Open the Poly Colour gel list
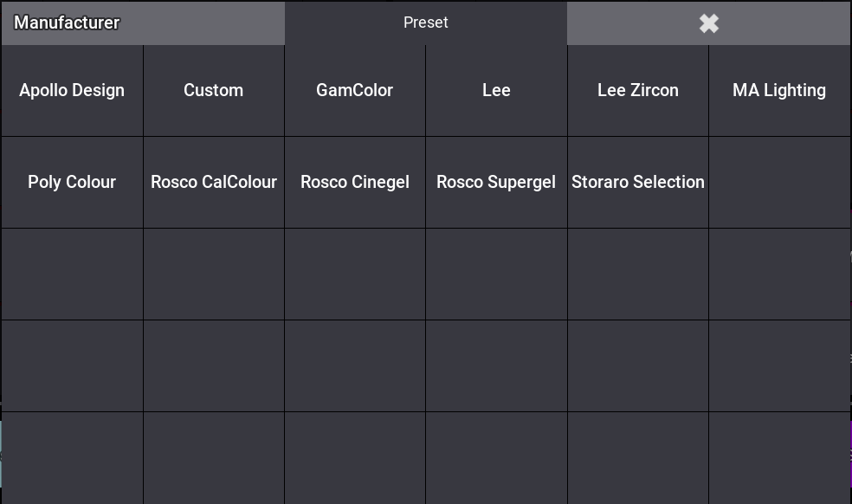 pos(72,183)
